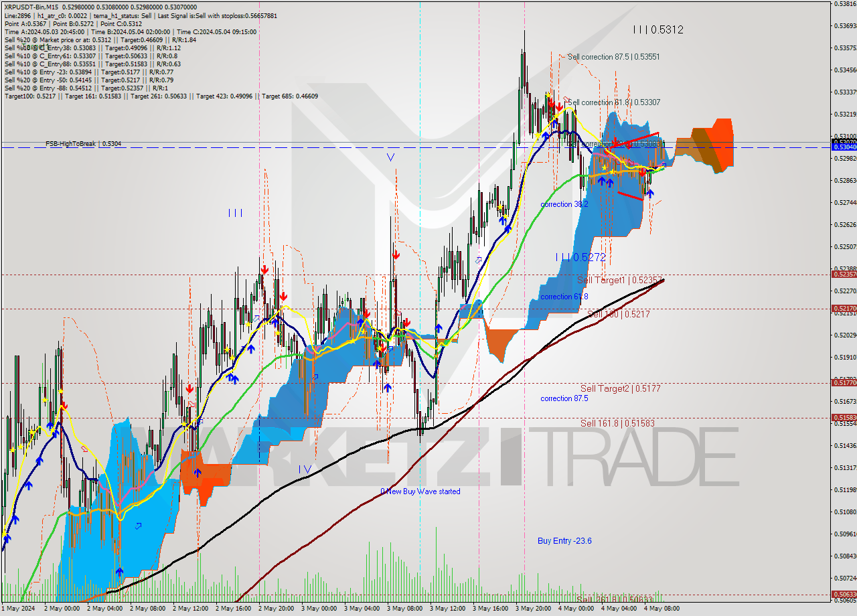This screenshot has height=616, width=857.
Task: Click the black current price tag 0.5307
Action: [844, 142]
